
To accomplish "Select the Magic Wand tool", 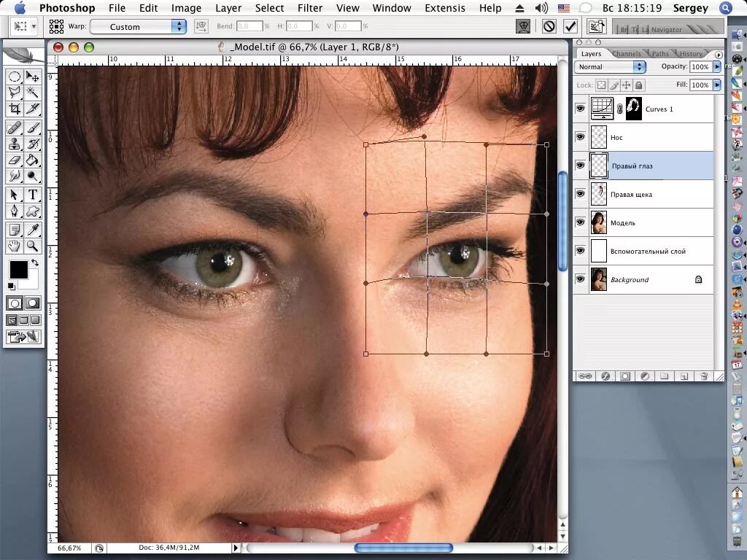I will pos(32,93).
